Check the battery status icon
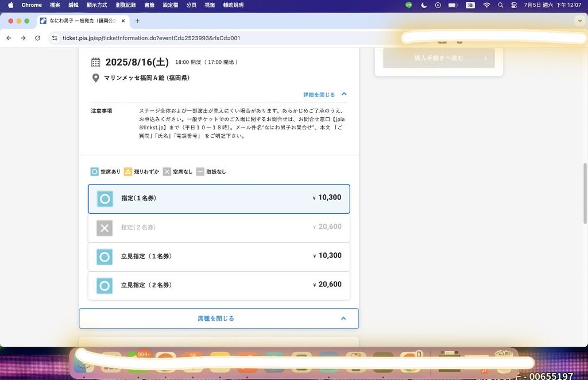The width and height of the screenshot is (588, 380). (453, 5)
